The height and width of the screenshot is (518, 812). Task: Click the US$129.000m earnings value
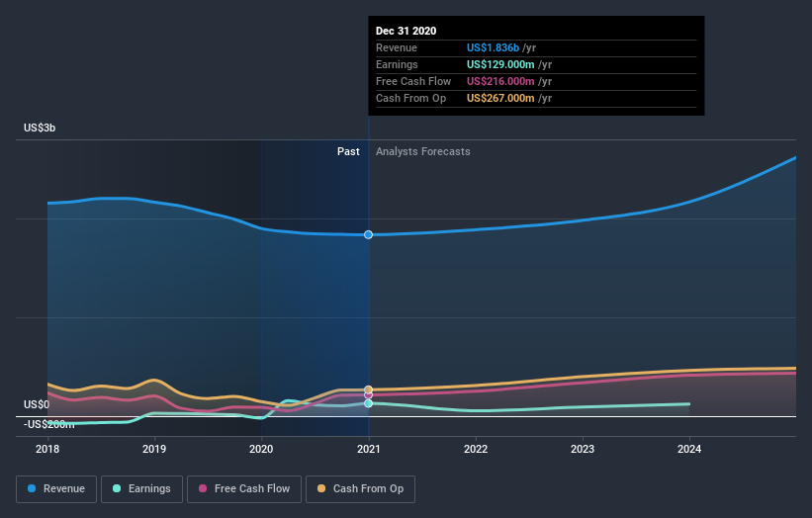pyautogui.click(x=500, y=64)
